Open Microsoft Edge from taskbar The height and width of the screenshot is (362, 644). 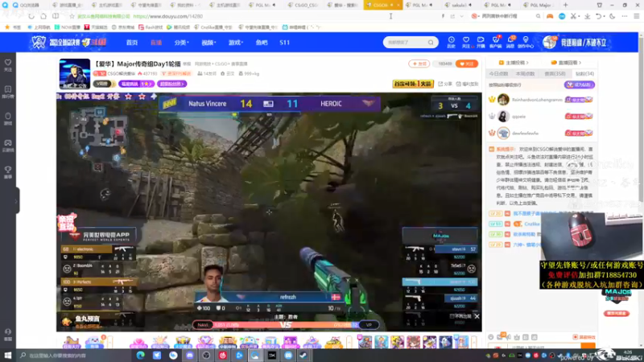(x=140, y=356)
